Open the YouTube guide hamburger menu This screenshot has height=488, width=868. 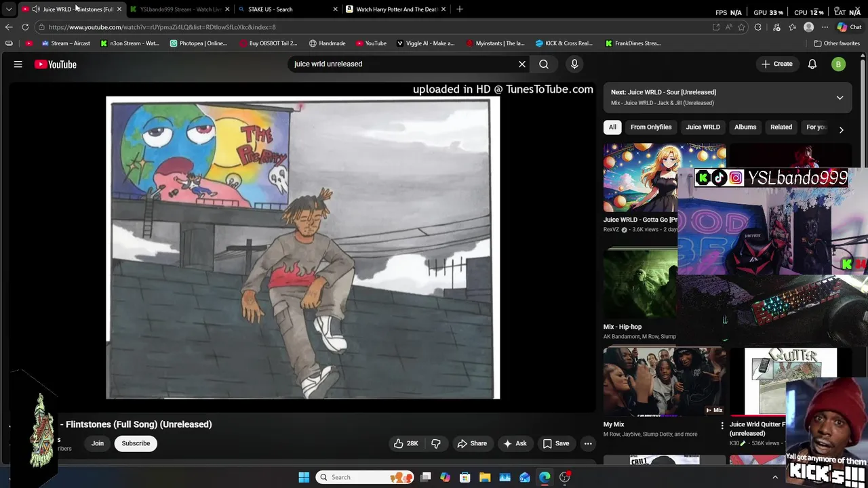coord(18,64)
